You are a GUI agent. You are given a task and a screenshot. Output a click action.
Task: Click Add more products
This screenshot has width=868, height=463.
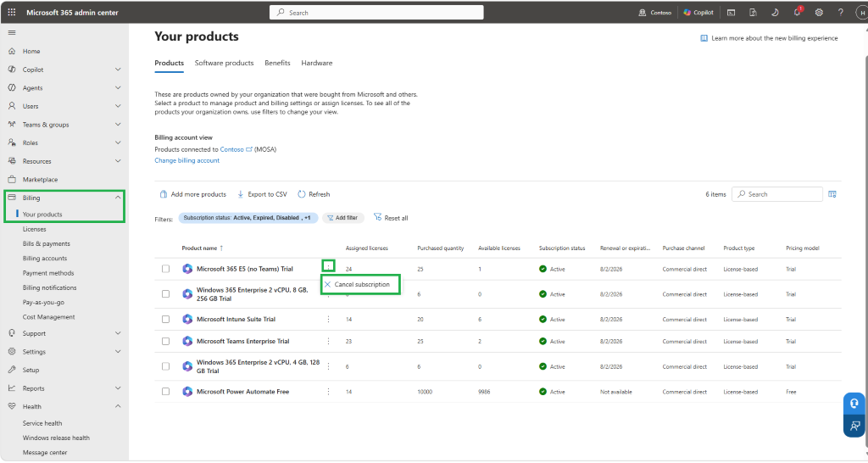tap(193, 194)
